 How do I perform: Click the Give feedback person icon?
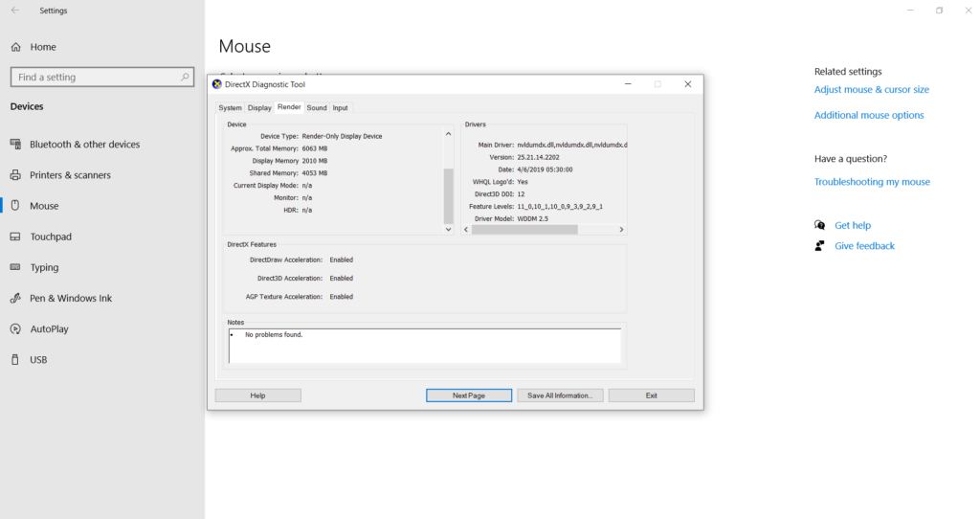(x=819, y=246)
